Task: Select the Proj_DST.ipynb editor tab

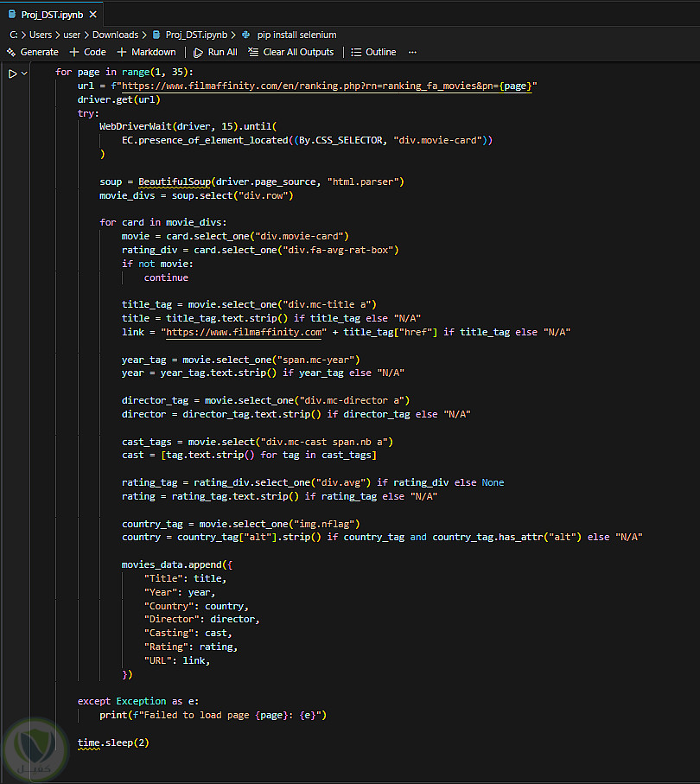Action: pos(52,15)
